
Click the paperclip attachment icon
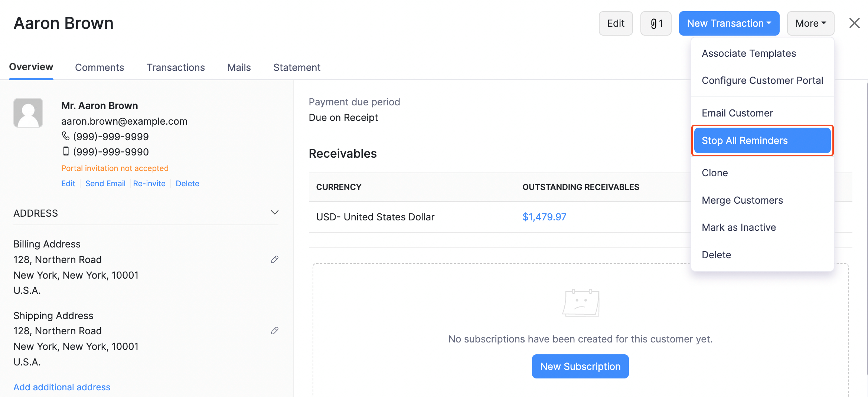click(x=656, y=23)
